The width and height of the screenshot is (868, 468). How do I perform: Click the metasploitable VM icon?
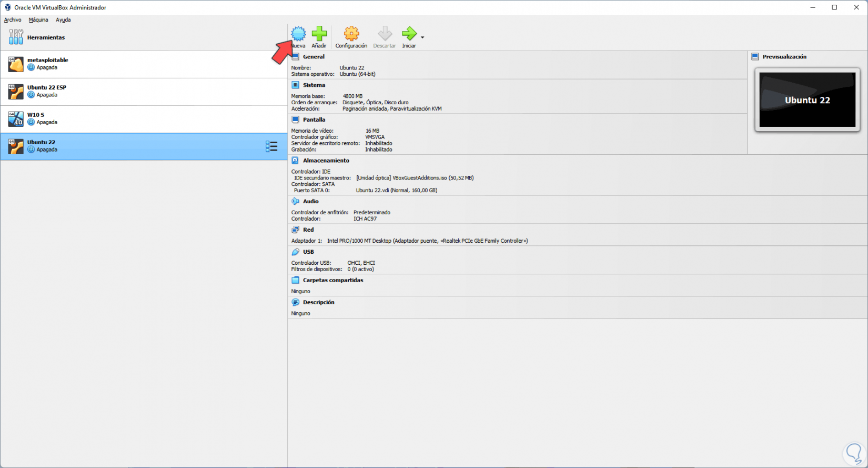coord(16,64)
